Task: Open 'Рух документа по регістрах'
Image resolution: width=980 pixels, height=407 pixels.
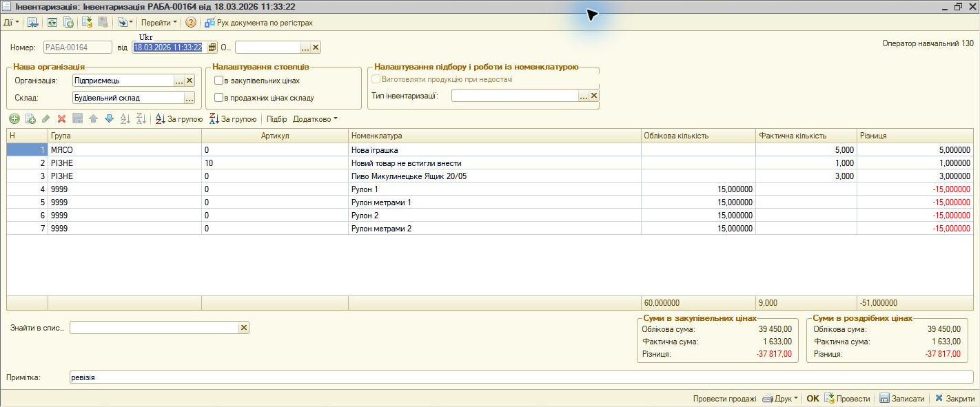Action: pos(258,23)
